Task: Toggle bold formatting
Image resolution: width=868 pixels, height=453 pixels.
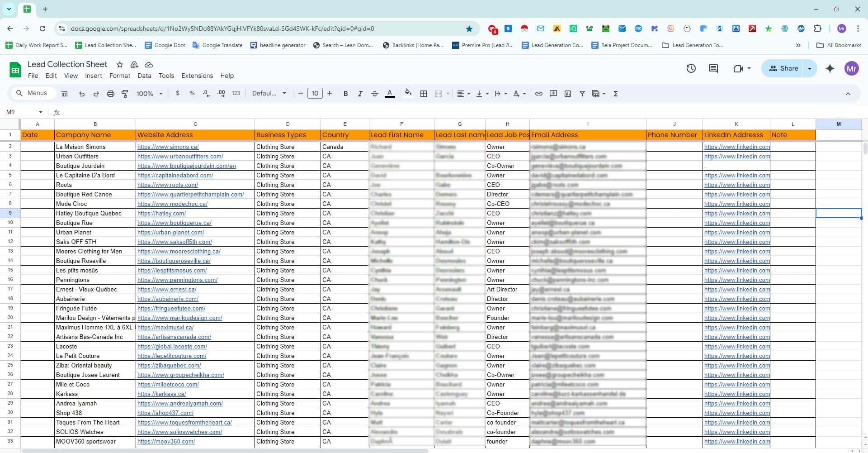Action: click(x=345, y=94)
